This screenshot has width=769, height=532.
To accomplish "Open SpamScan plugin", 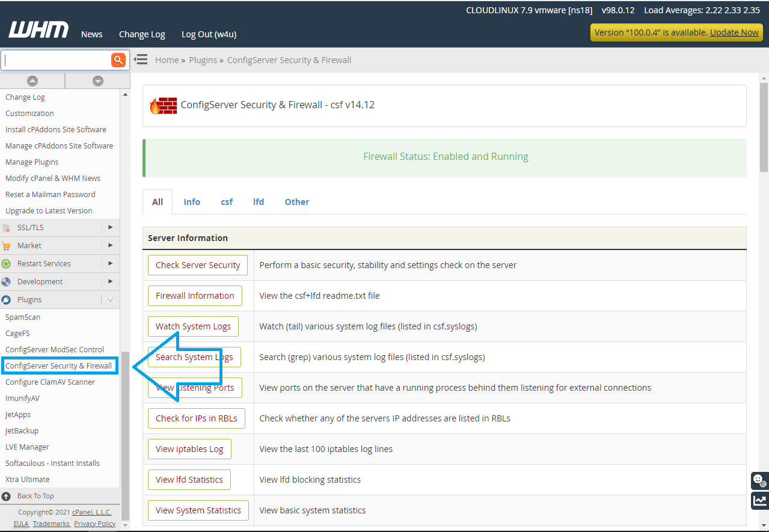I will pos(23,317).
